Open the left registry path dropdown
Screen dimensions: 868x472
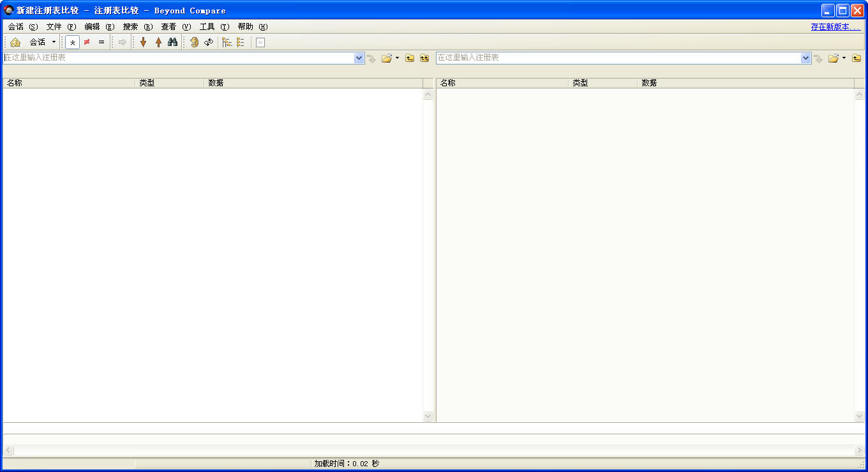pyautogui.click(x=359, y=58)
